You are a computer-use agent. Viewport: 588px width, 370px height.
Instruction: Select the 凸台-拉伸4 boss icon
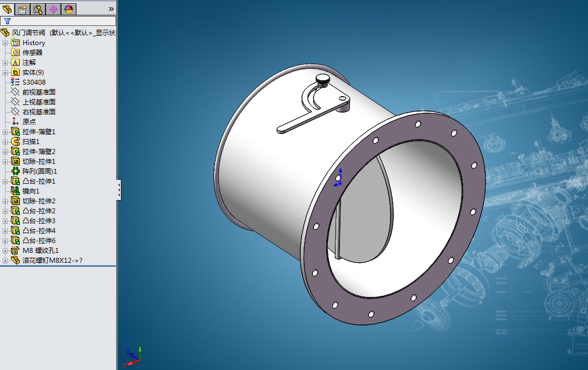point(15,230)
